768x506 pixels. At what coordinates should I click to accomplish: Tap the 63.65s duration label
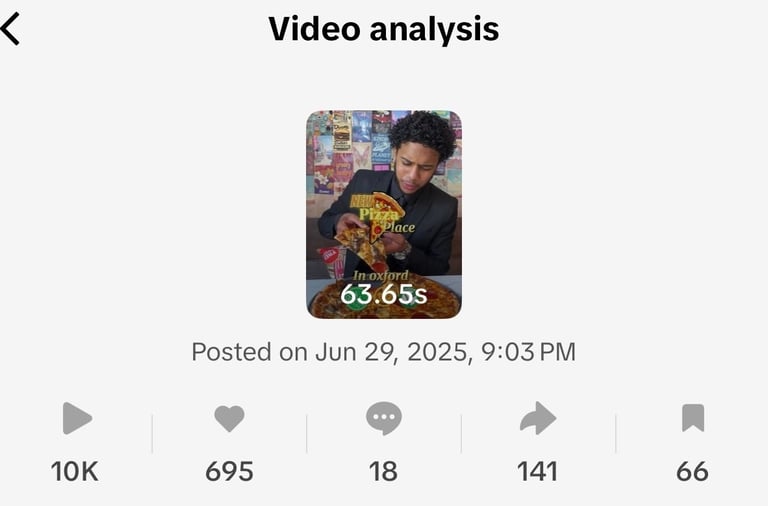pos(384,294)
